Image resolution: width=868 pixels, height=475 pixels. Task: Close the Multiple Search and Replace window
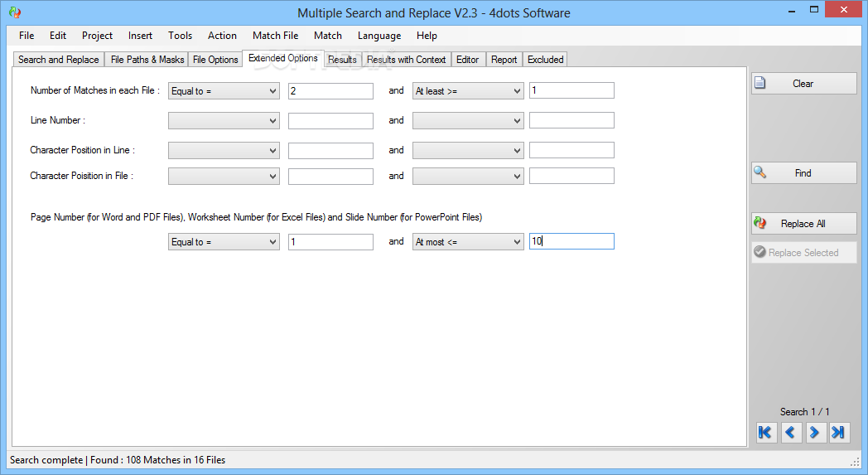[x=844, y=9]
